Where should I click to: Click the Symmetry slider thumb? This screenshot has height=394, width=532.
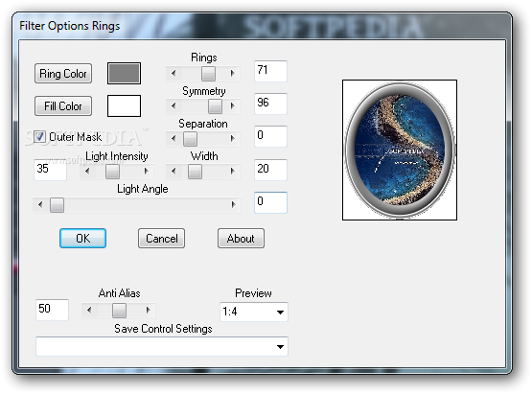click(215, 105)
